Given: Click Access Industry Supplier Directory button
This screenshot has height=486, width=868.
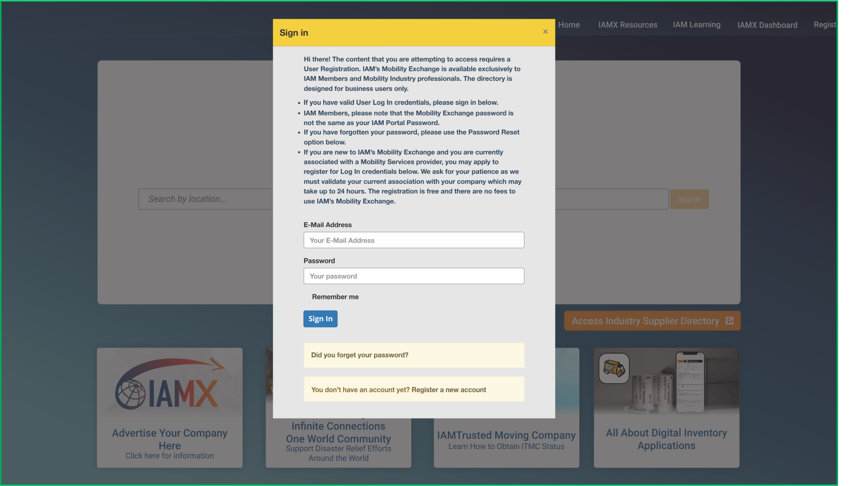Looking at the screenshot, I should click(652, 321).
